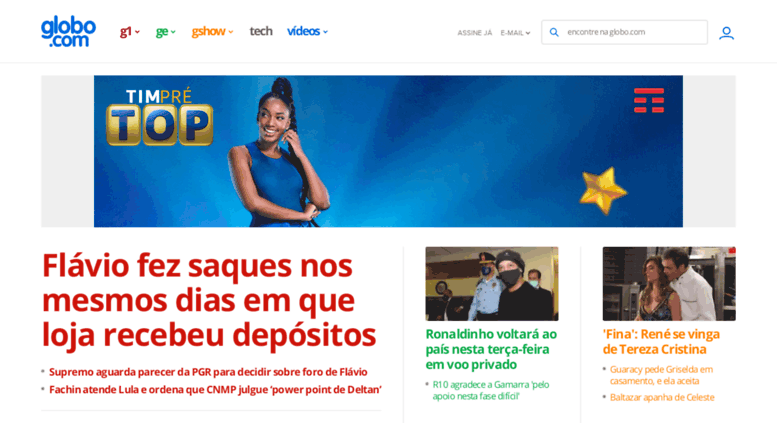
Task: Click the ASSINE JÁ link
Action: point(475,33)
